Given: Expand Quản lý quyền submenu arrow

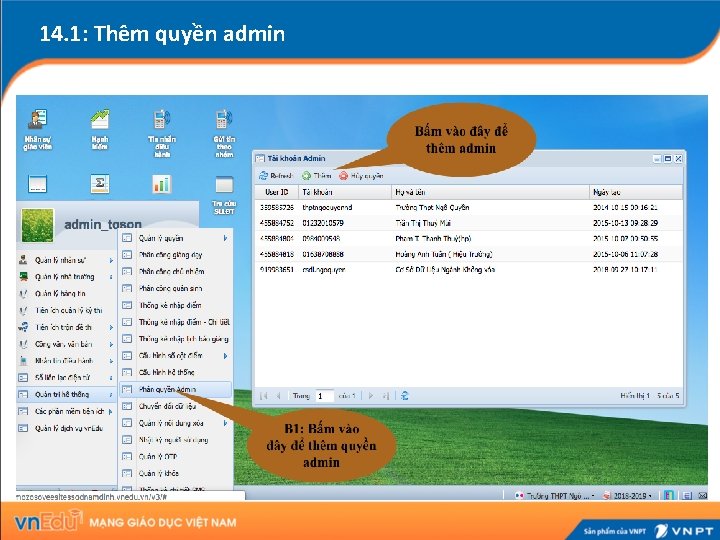Looking at the screenshot, I should (225, 238).
